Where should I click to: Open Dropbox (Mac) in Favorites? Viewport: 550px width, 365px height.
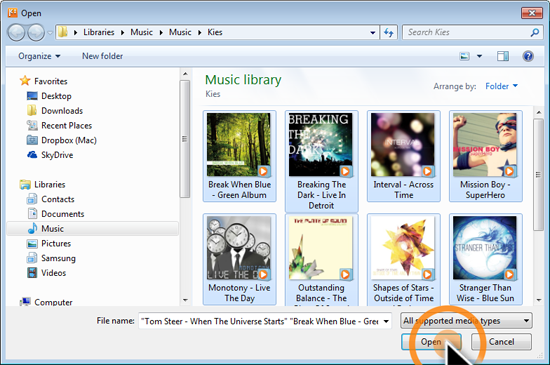(x=69, y=140)
